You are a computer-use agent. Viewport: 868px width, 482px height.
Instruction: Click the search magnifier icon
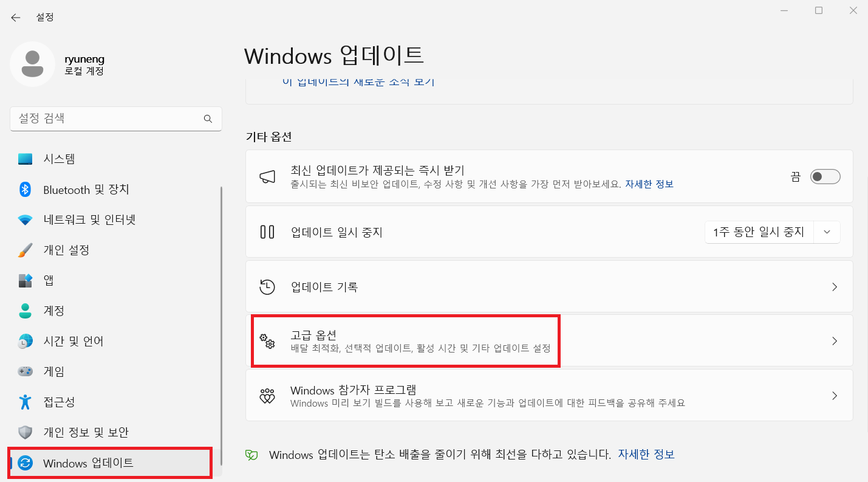[208, 119]
